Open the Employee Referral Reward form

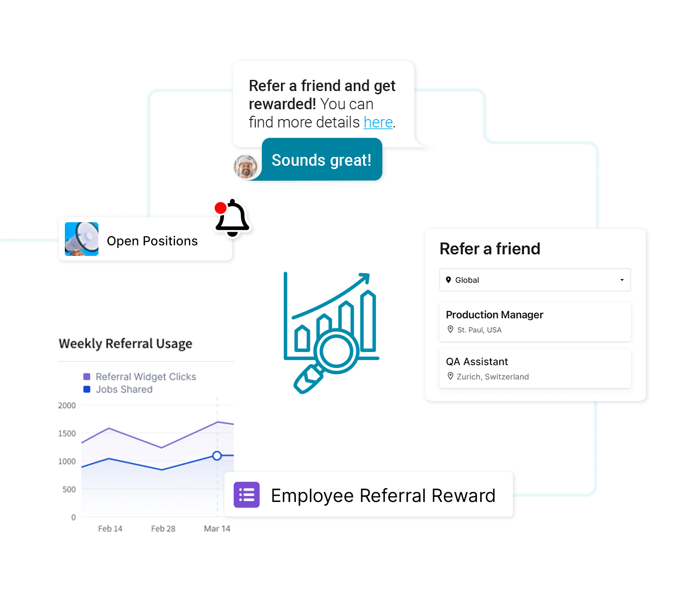pos(369,494)
